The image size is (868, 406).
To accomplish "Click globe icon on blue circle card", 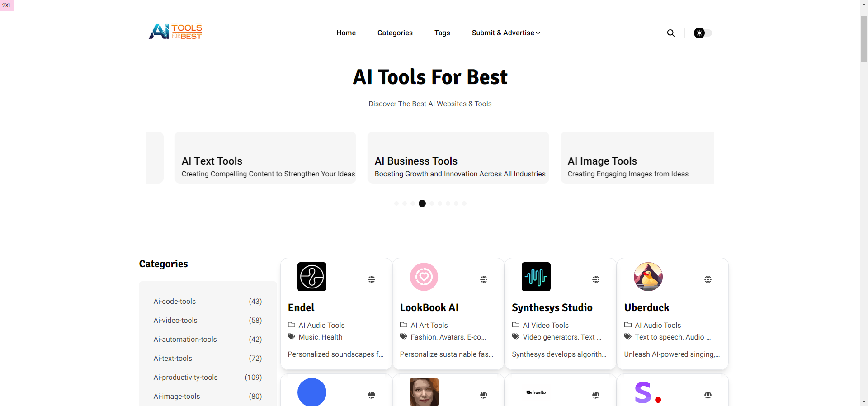I will [x=372, y=395].
